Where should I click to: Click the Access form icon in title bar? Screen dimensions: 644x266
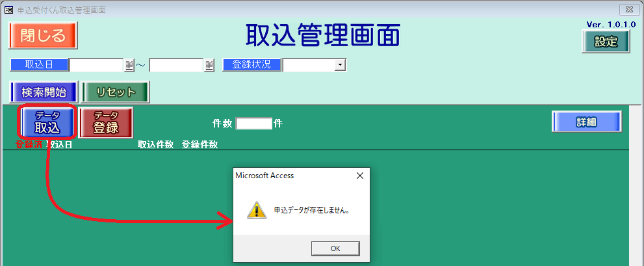[x=8, y=10]
